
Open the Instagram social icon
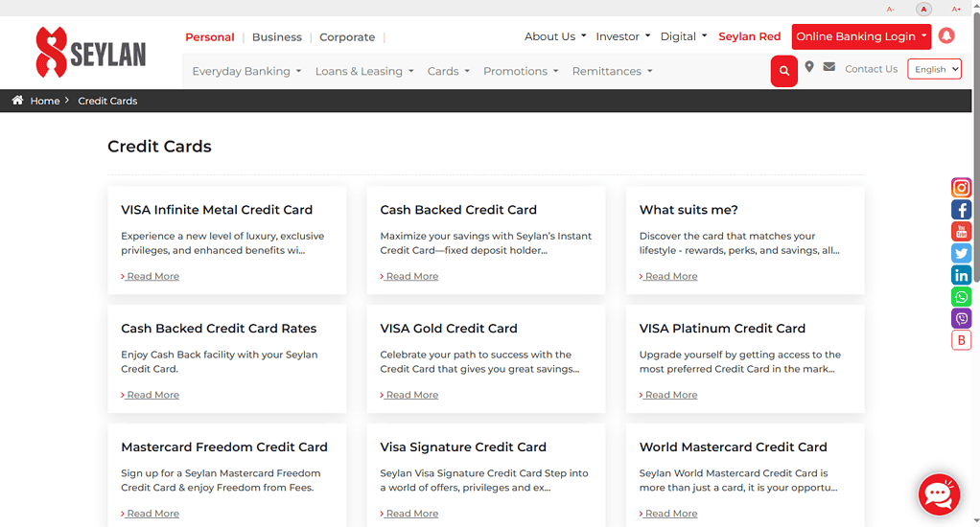pyautogui.click(x=961, y=187)
